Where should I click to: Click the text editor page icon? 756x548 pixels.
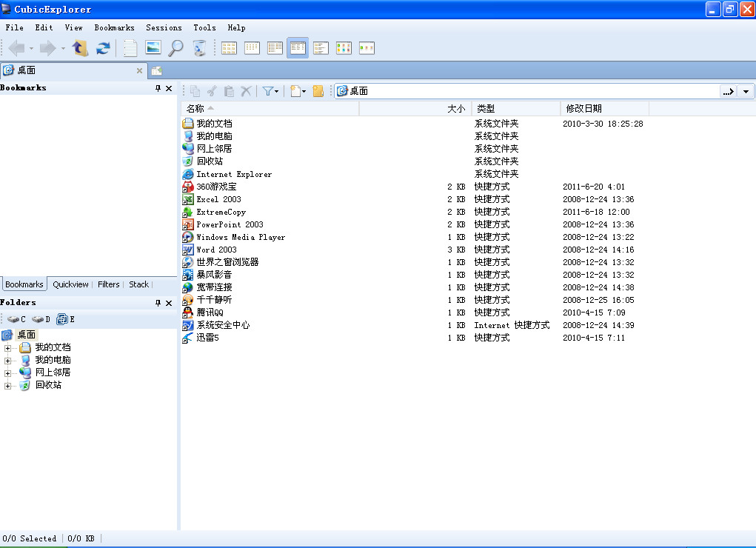pos(130,48)
